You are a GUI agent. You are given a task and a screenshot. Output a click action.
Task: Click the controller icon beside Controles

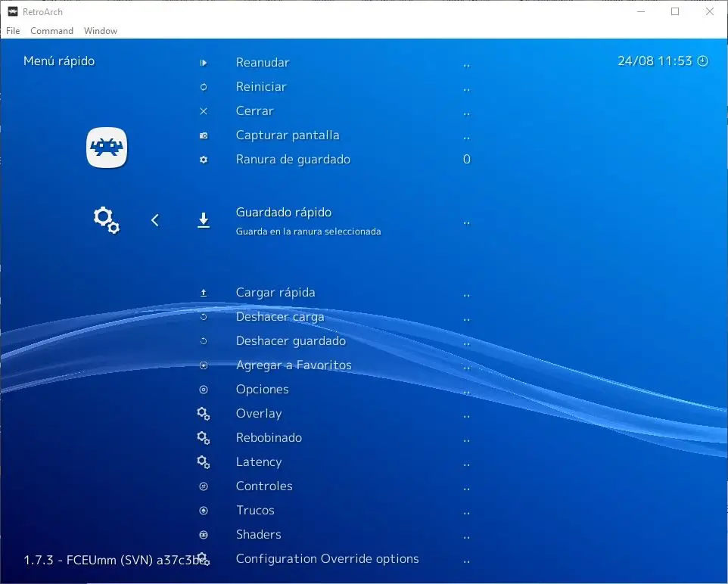coord(204,486)
